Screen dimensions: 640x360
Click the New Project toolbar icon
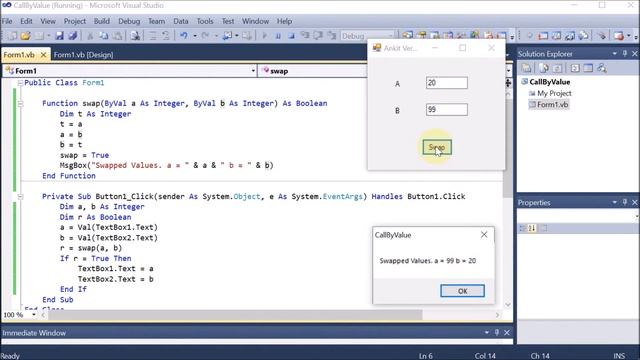coord(11,36)
